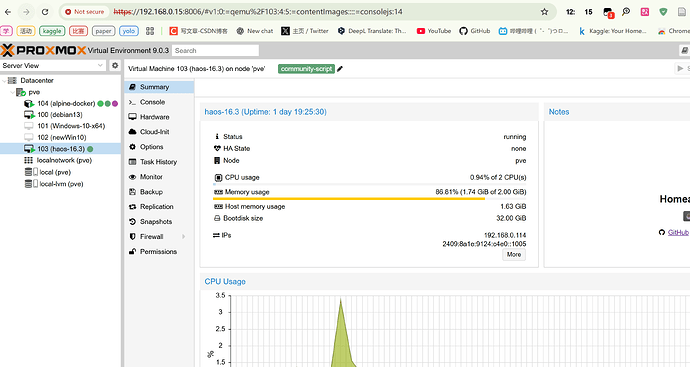This screenshot has width=690, height=367.
Task: Click the Proxmox logo
Action: coord(43,50)
